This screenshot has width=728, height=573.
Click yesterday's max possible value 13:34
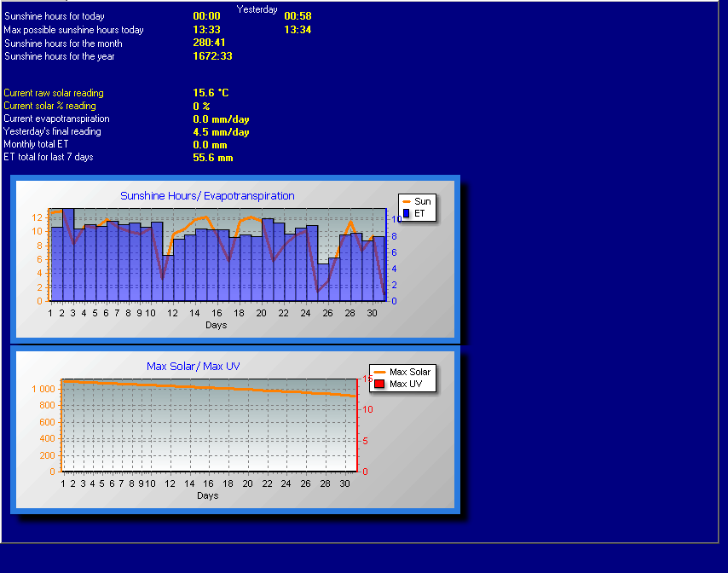click(298, 30)
